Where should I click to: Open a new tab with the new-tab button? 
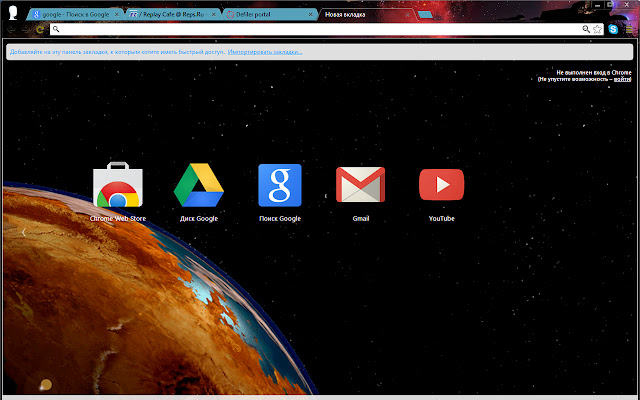coord(425,15)
